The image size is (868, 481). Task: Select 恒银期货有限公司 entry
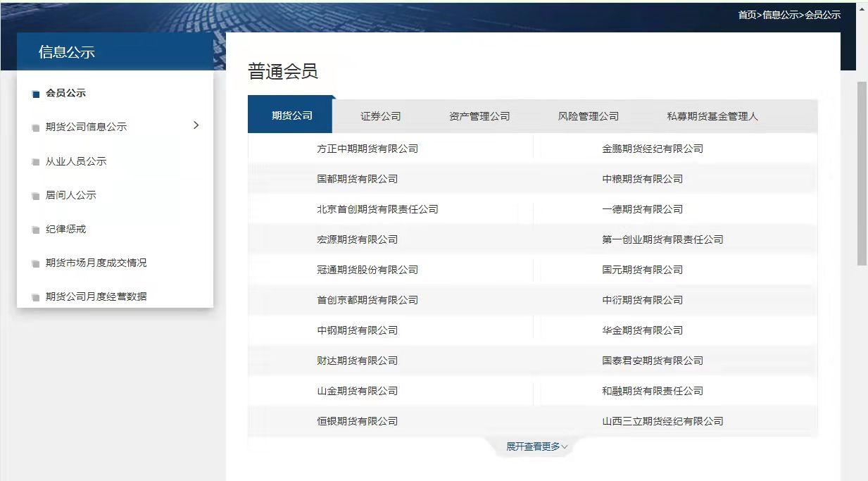tap(358, 421)
